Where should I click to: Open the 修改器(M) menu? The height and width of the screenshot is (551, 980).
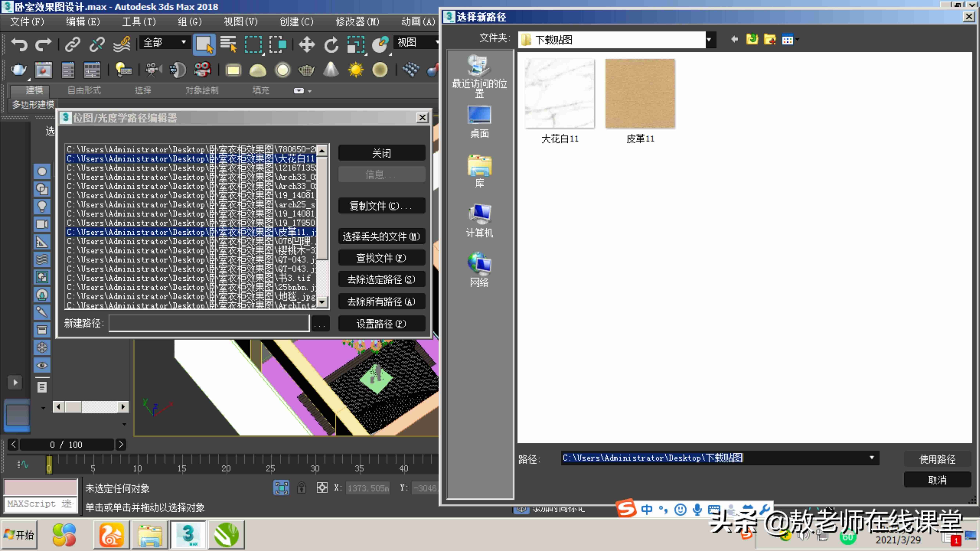click(x=357, y=22)
